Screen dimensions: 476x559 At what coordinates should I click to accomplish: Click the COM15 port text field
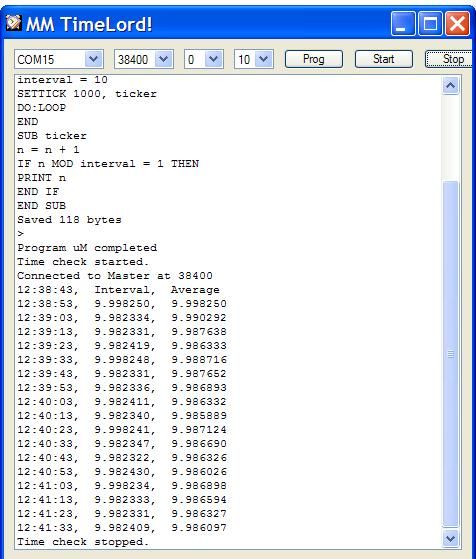point(50,59)
